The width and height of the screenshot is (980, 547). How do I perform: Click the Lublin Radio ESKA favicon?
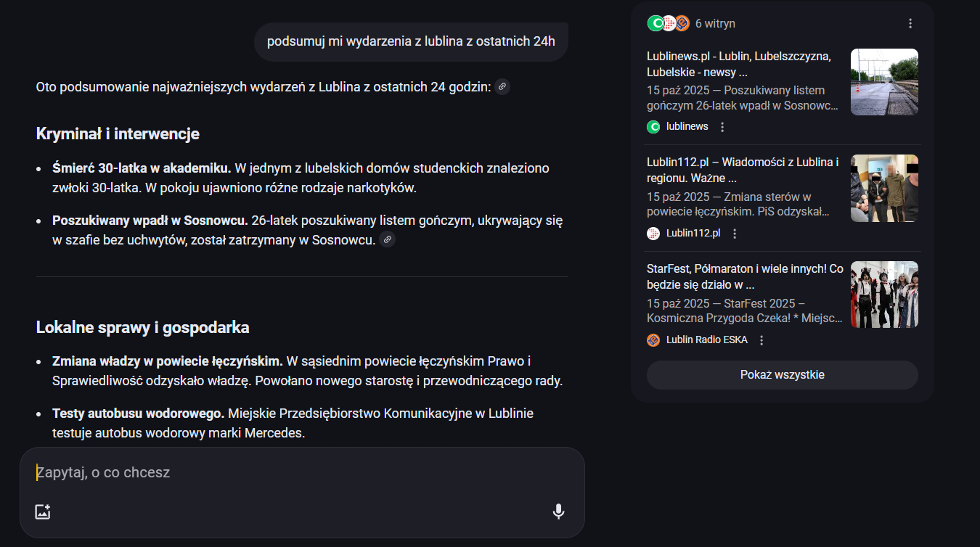click(x=653, y=340)
